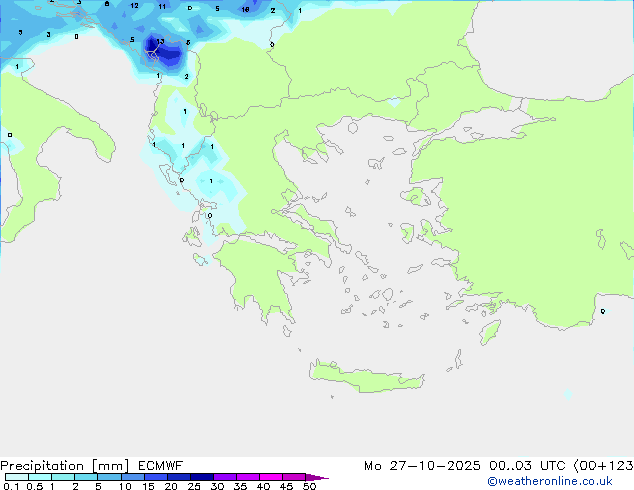Click the legend label "50"
The height and width of the screenshot is (490, 634).
[x=309, y=486]
